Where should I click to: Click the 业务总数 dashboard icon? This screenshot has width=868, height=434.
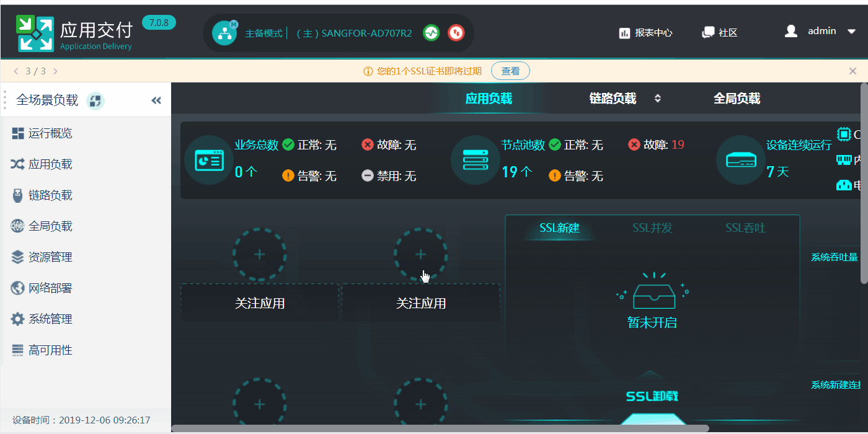[209, 160]
